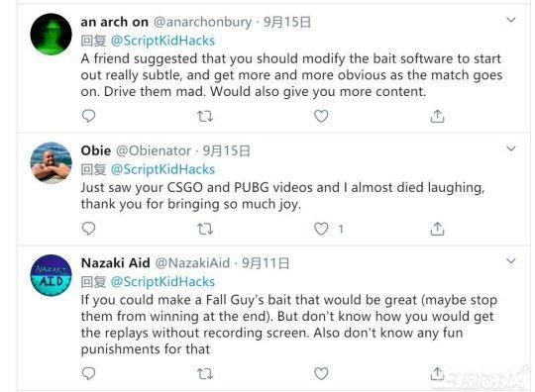Like the tweet about bait software
This screenshot has height=392, width=535.
(x=321, y=116)
